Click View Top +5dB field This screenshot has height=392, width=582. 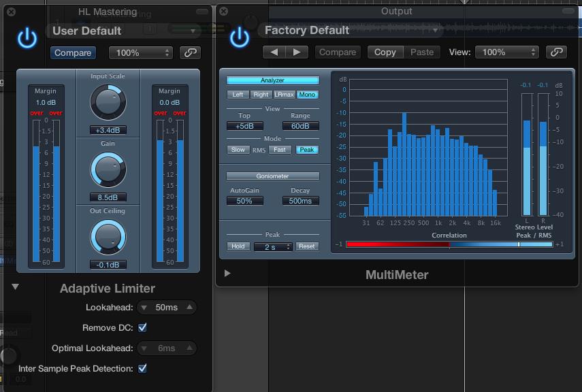(x=245, y=126)
